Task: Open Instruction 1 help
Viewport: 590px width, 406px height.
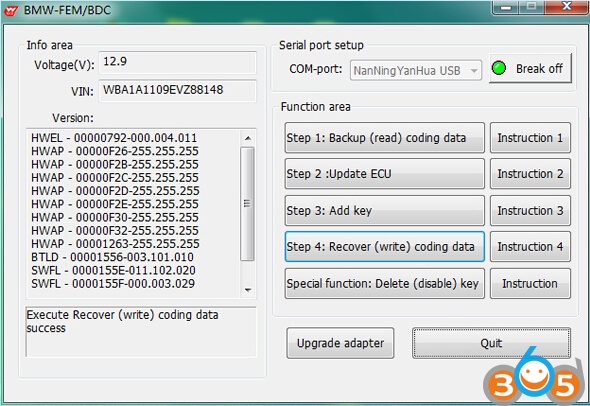Action: pyautogui.click(x=530, y=138)
